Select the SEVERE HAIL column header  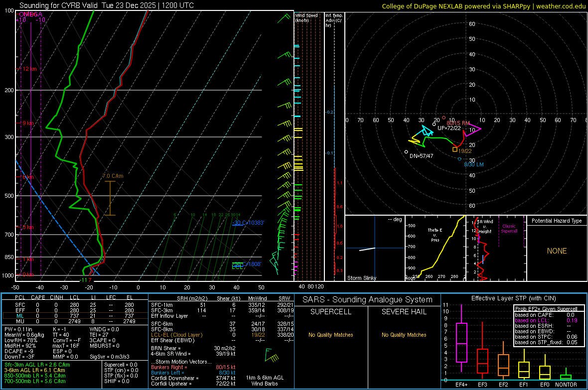(x=404, y=312)
